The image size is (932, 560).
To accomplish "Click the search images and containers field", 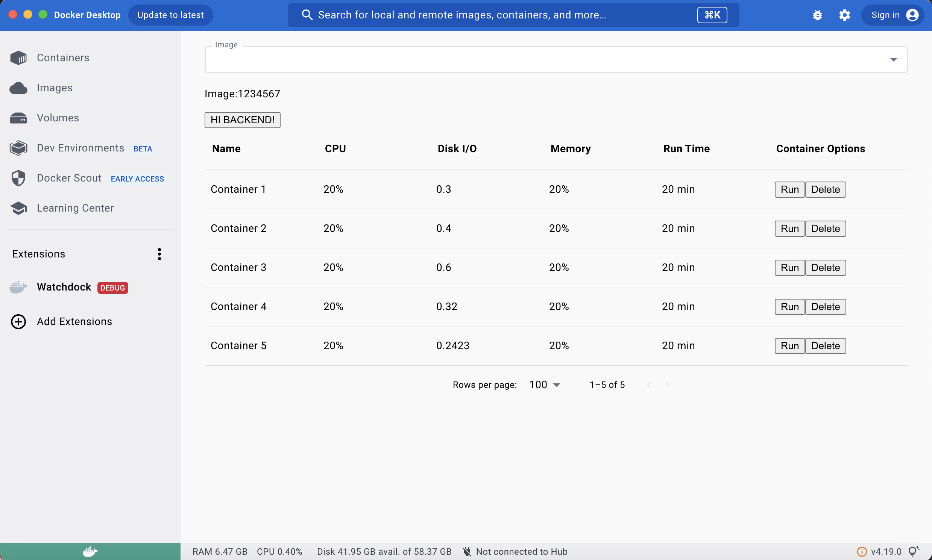I will pos(491,15).
